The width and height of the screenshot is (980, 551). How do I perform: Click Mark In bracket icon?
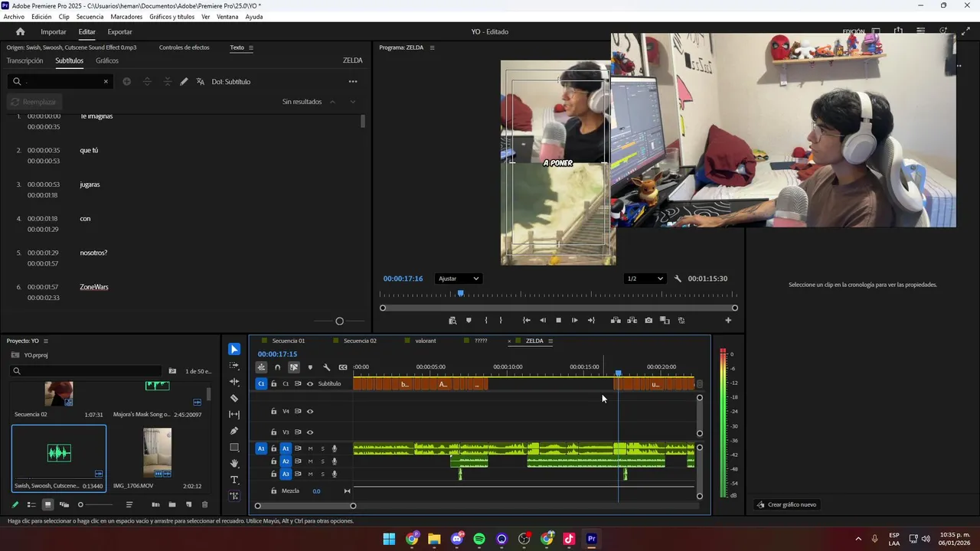click(x=485, y=321)
